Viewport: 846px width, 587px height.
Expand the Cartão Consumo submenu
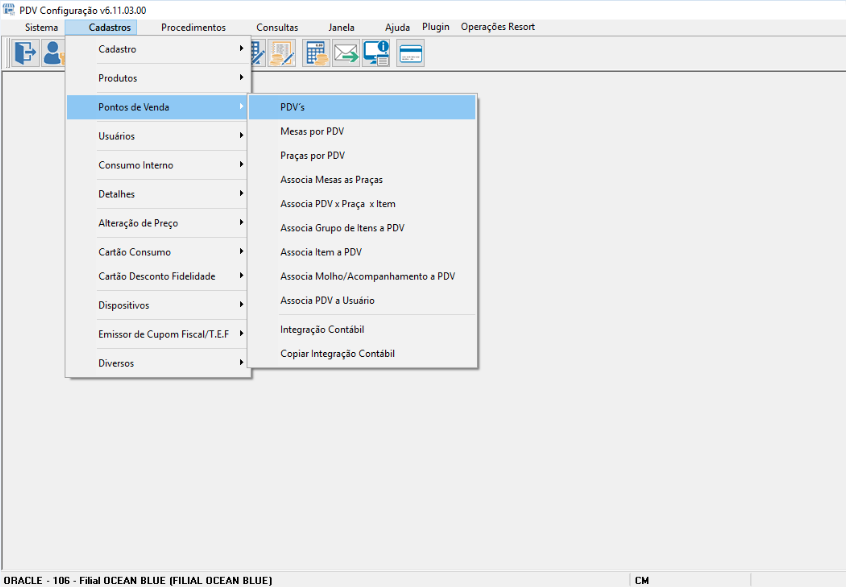pos(158,252)
